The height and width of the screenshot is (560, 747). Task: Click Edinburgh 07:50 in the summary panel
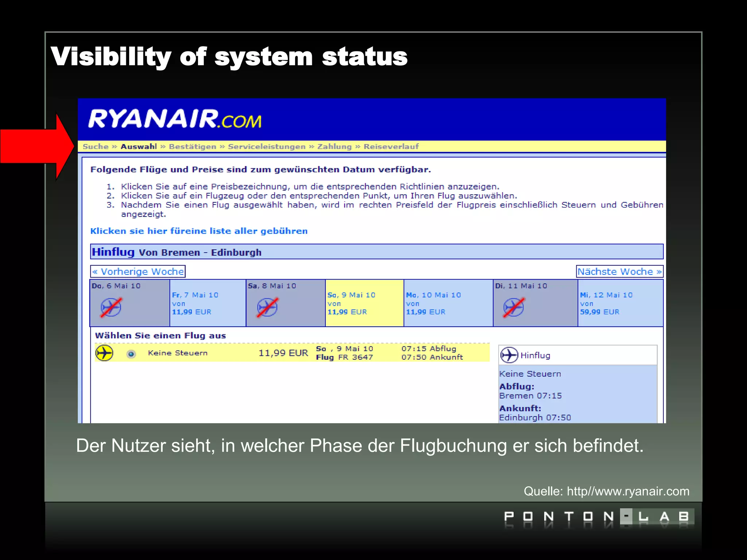[x=535, y=418]
